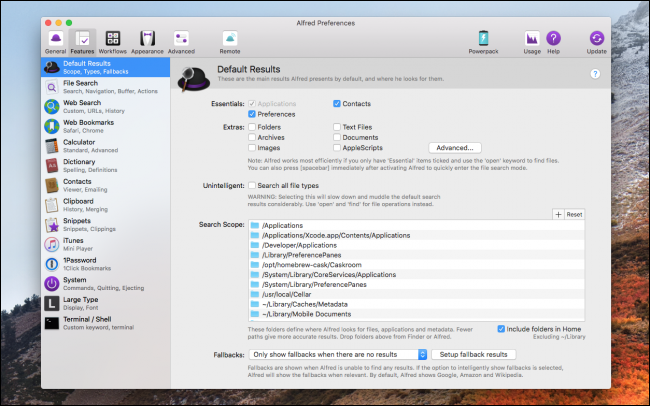Viewport: 650px width, 406px height.
Task: Open the Appearance tuxedo icon
Action: [x=147, y=42]
